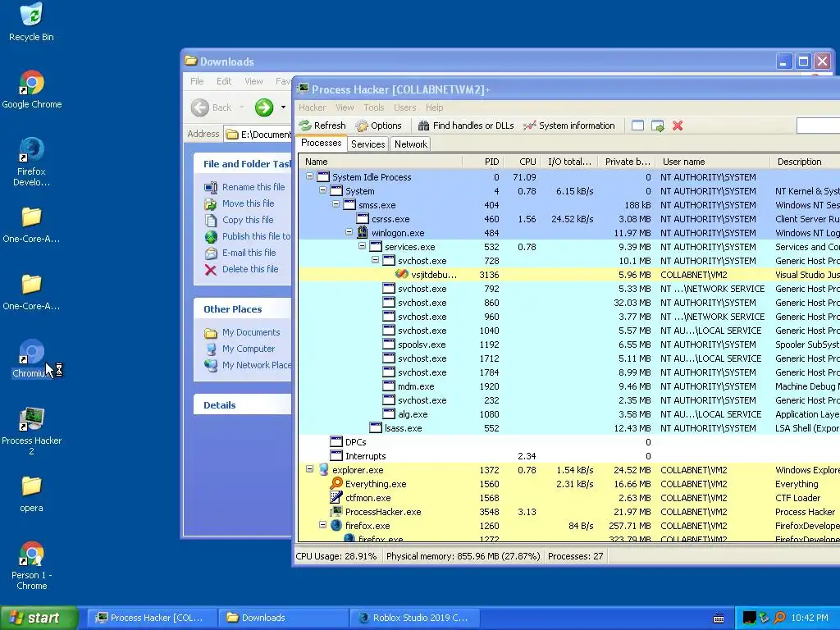840x630 pixels.
Task: Collapse the services.exe tree node
Action: pos(362,245)
